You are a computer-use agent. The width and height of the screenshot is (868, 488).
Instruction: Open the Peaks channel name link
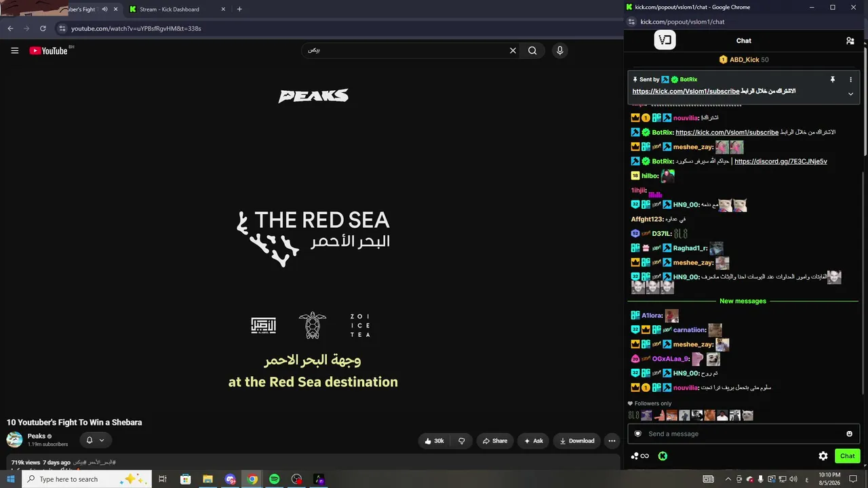[x=37, y=436]
